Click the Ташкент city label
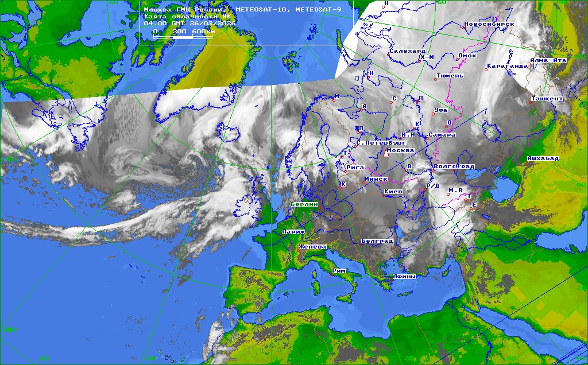 point(547,99)
